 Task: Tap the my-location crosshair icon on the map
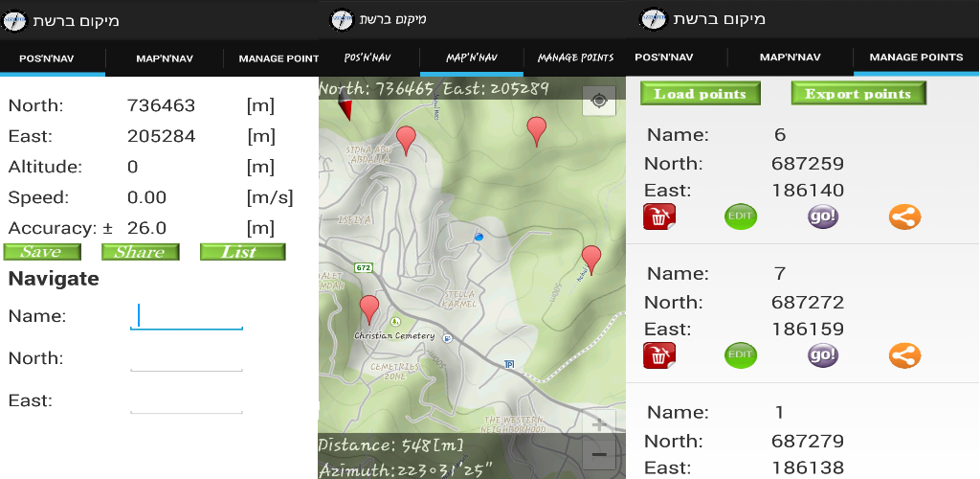pyautogui.click(x=599, y=101)
